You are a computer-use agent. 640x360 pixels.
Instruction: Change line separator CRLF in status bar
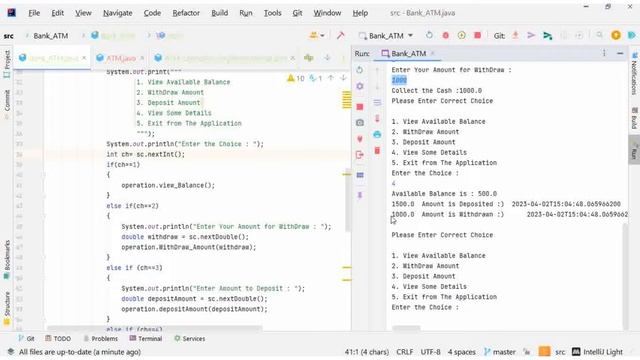[404, 351]
